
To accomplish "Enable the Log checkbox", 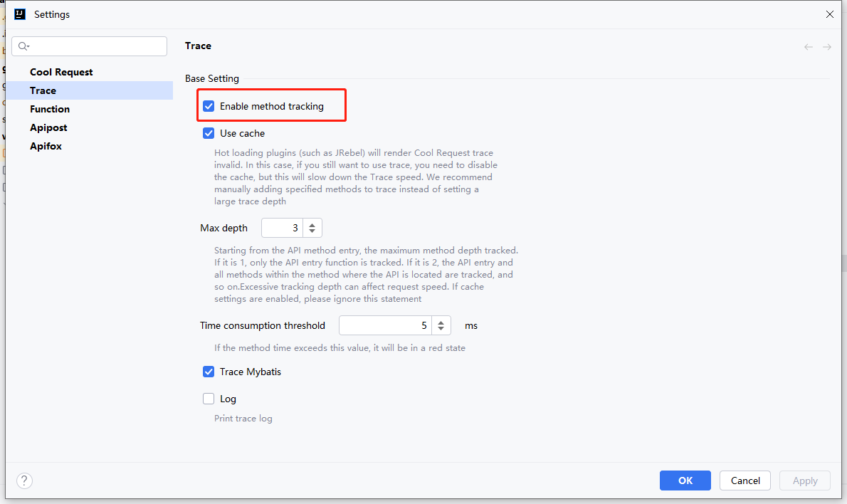I will (209, 399).
